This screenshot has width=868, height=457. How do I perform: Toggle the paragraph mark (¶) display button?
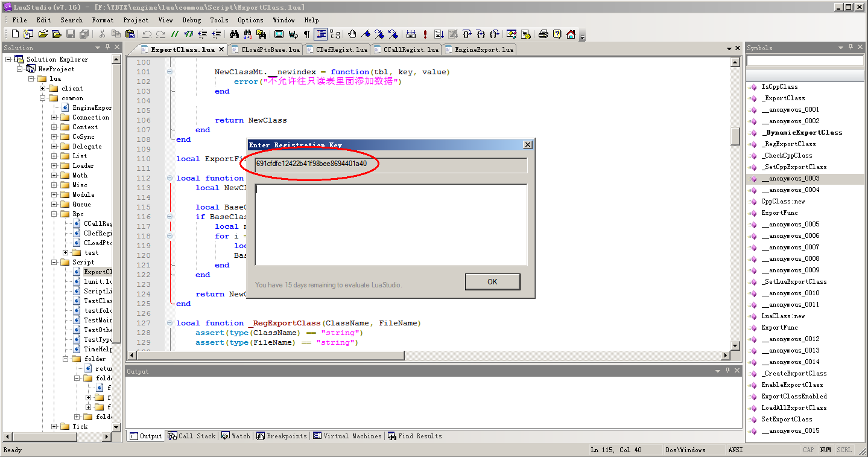pyautogui.click(x=307, y=34)
